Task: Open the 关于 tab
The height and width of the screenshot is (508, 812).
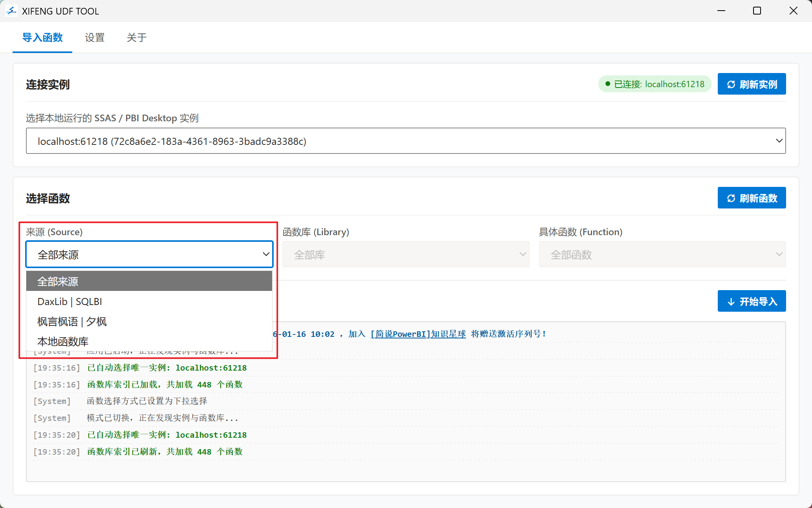Action: [136, 38]
